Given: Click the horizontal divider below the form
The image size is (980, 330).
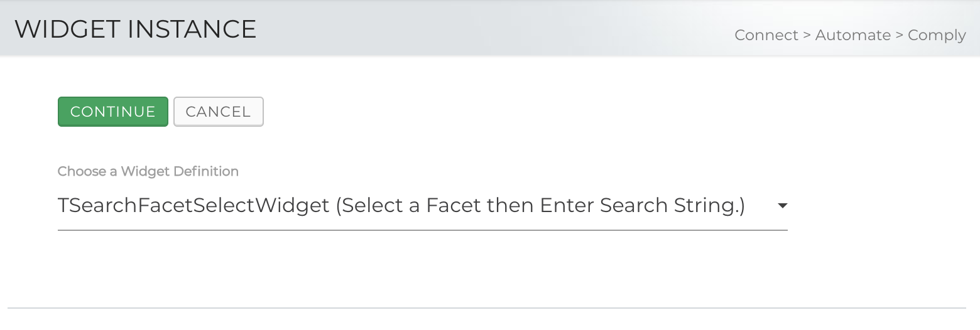Looking at the screenshot, I should [x=487, y=308].
